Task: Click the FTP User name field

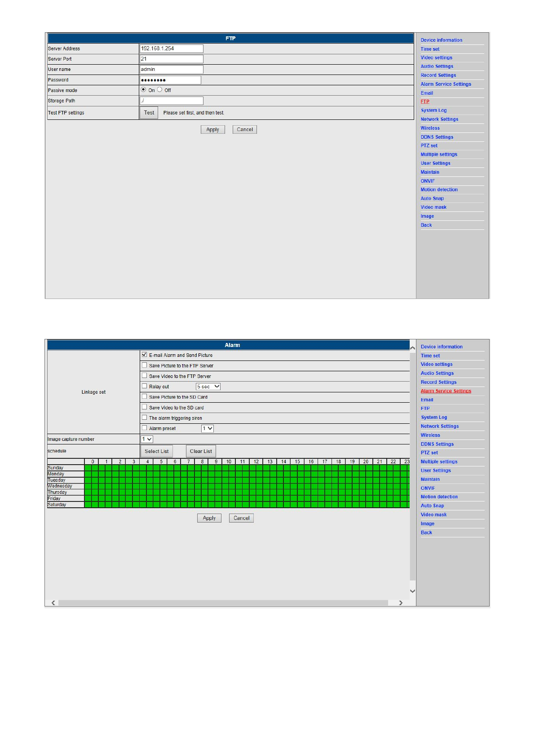Action: 171,69
